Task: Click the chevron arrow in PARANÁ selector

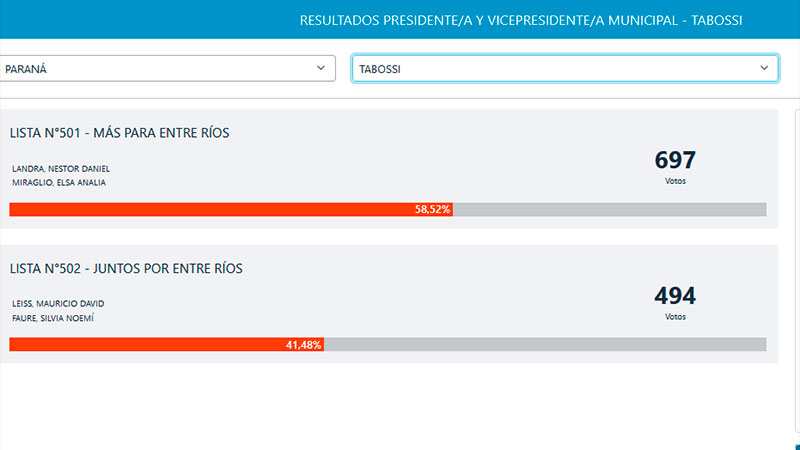Action: (321, 68)
